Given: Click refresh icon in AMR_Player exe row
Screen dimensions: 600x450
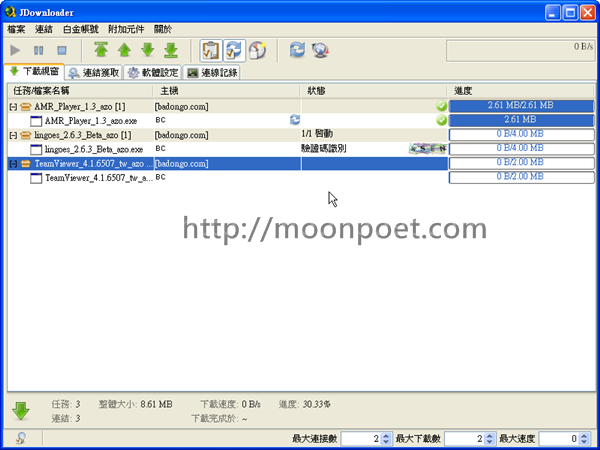Looking at the screenshot, I should pyautogui.click(x=295, y=120).
